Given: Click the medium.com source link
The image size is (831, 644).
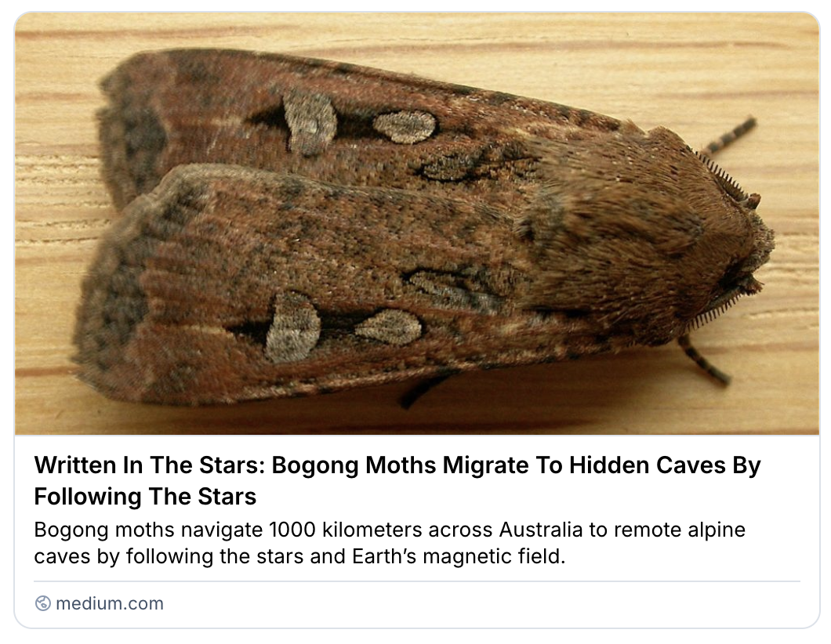Looking at the screenshot, I should pyautogui.click(x=110, y=603).
